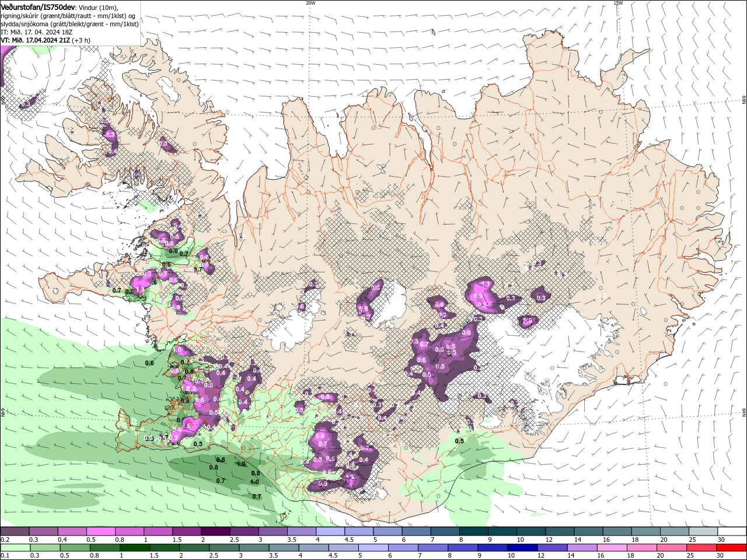The width and height of the screenshot is (747, 560).
Task: Click the dark teal 8 swatch in upper legend row
Action: (474, 531)
